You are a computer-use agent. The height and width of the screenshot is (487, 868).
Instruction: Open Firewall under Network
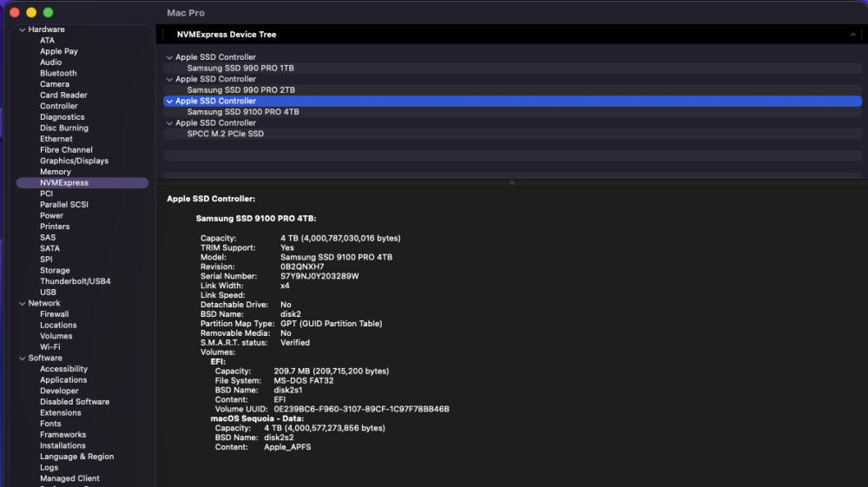54,314
